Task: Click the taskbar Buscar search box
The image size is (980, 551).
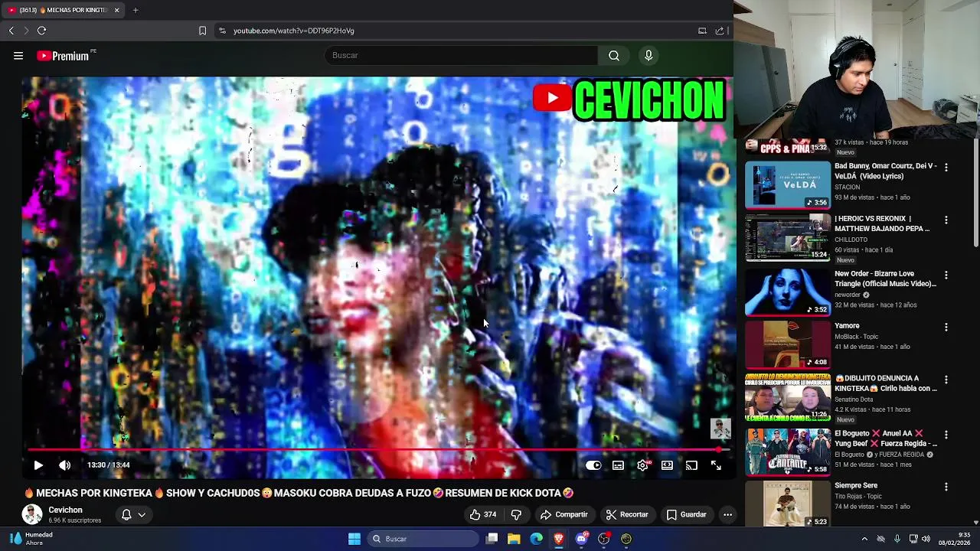Action: pyautogui.click(x=423, y=539)
